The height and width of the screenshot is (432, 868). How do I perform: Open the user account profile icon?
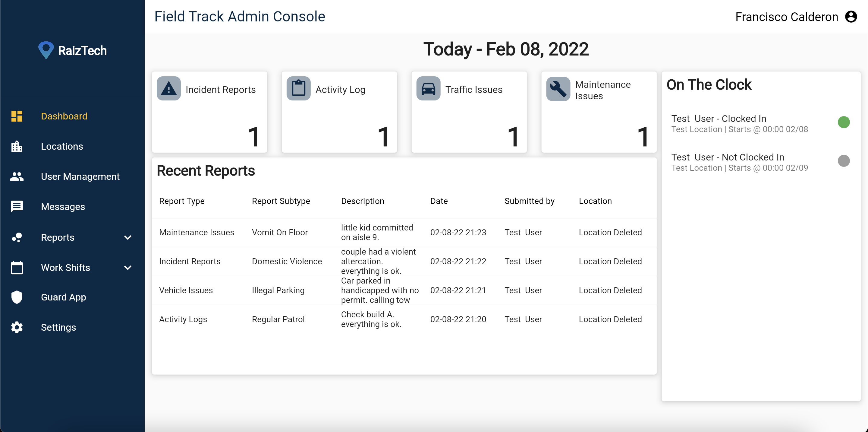tap(851, 17)
